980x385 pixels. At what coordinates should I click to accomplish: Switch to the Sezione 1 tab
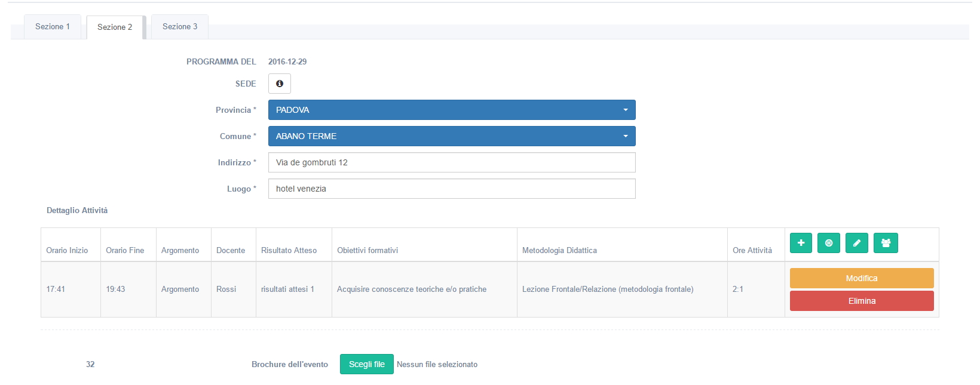point(53,27)
